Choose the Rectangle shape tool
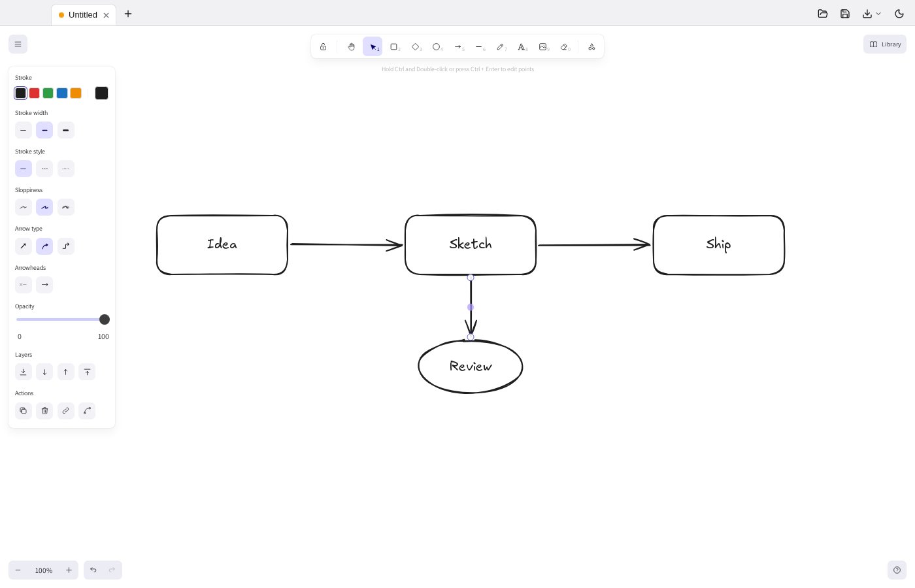The height and width of the screenshot is (588, 915). (394, 47)
